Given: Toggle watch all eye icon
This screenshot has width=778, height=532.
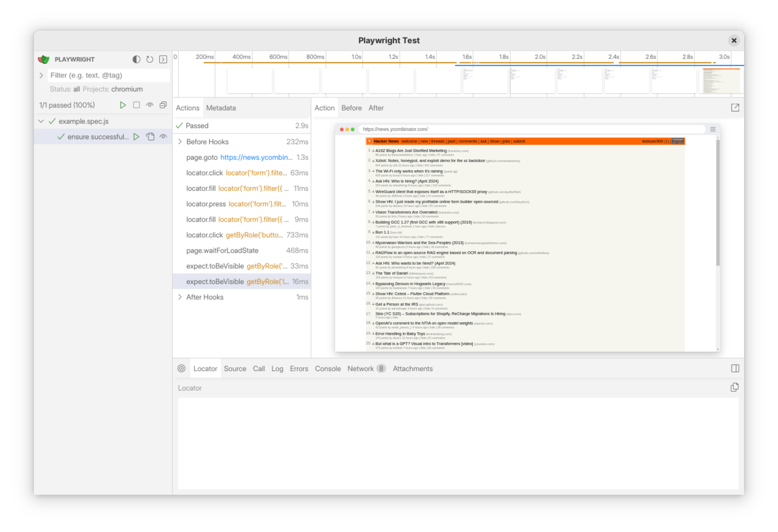Looking at the screenshot, I should click(150, 105).
